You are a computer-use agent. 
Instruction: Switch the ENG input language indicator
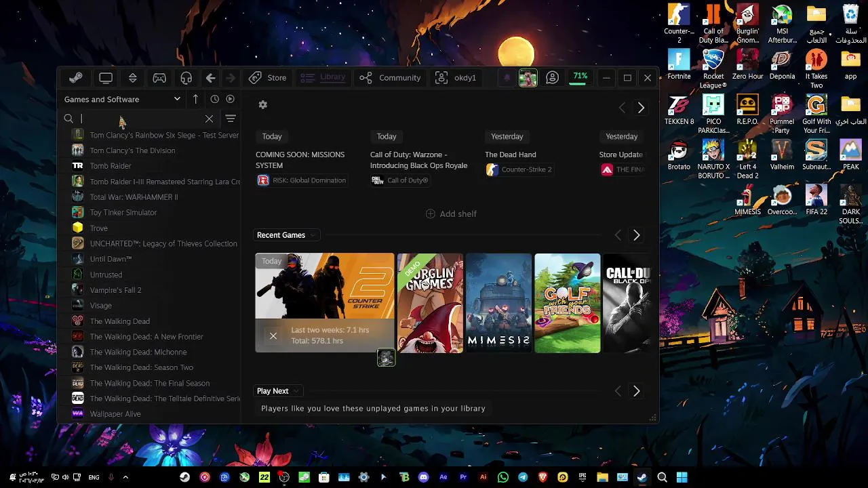pos(94,477)
